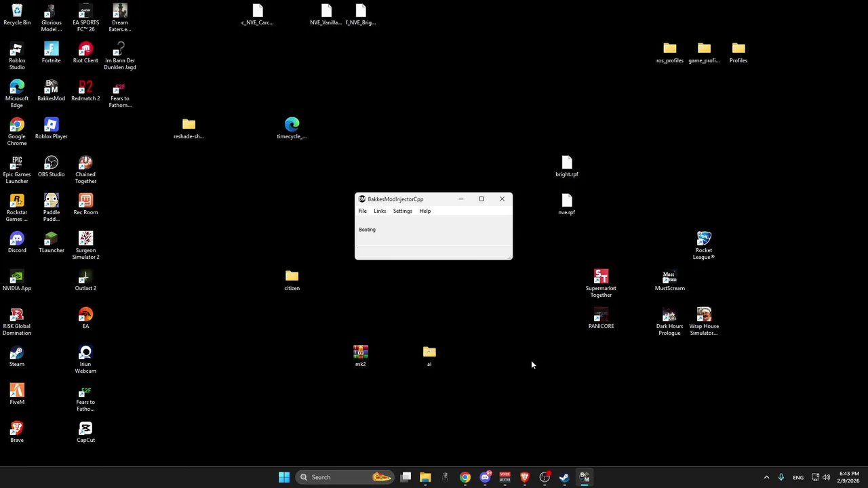Open File Explorer from the taskbar

coord(425,477)
